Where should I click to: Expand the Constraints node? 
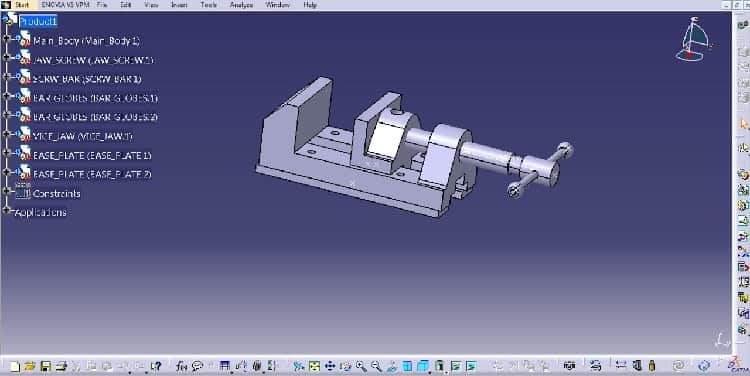tap(6, 191)
